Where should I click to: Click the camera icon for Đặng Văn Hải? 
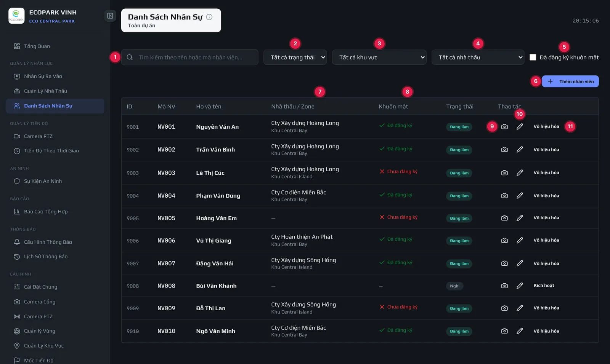[504, 263]
